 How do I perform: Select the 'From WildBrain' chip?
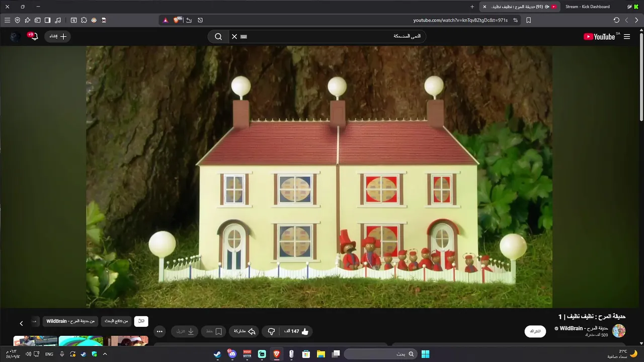(x=70, y=321)
